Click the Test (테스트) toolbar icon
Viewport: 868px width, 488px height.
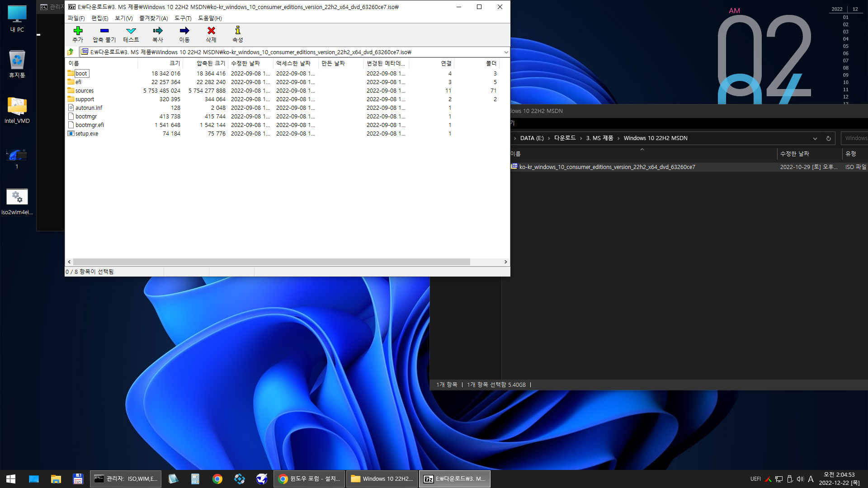(x=131, y=31)
